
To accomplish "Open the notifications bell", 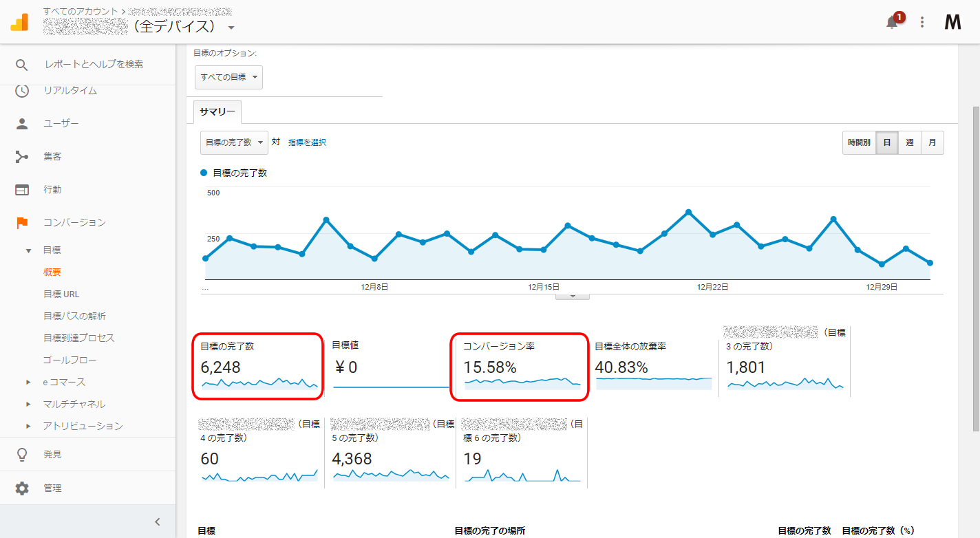I will [892, 23].
